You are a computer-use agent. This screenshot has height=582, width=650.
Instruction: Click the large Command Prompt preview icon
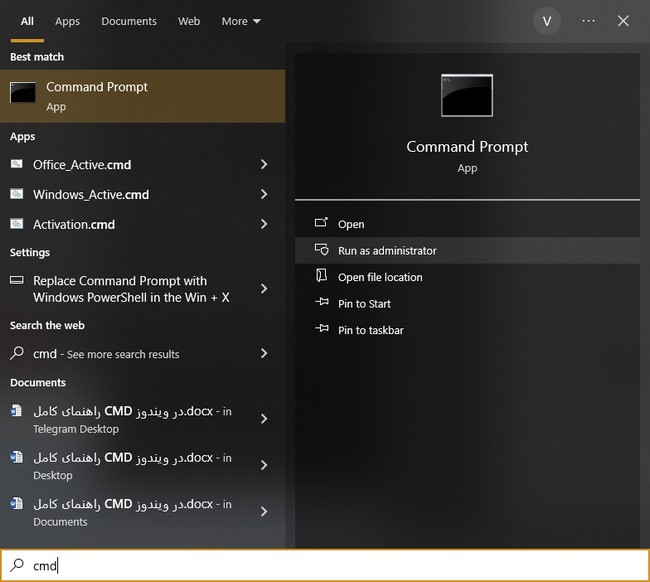coord(467,96)
